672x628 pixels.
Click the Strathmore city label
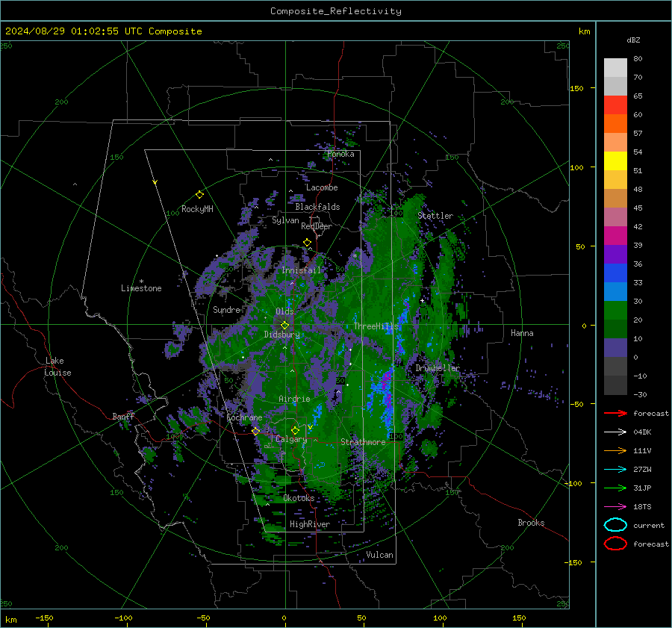click(x=363, y=442)
